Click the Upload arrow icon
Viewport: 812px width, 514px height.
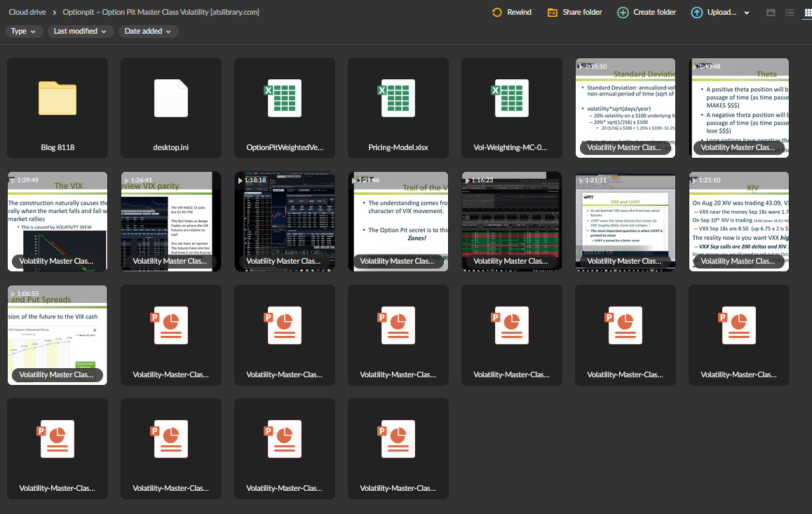coord(696,12)
